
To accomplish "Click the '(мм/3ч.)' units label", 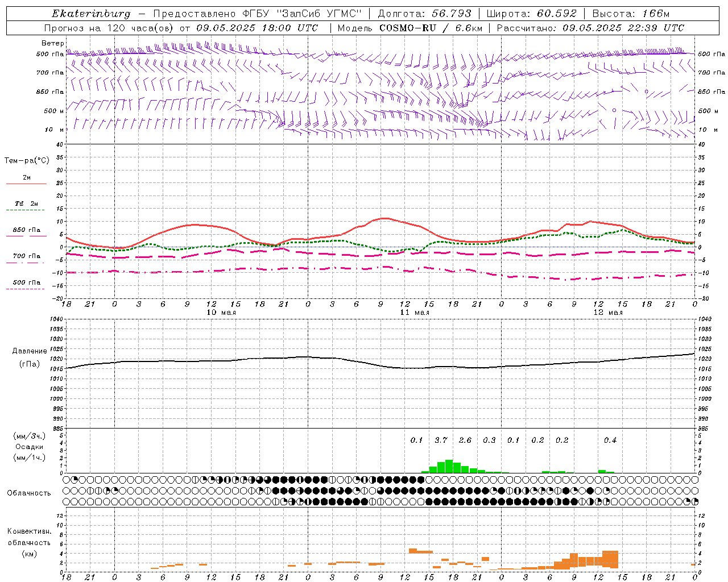I will [29, 436].
